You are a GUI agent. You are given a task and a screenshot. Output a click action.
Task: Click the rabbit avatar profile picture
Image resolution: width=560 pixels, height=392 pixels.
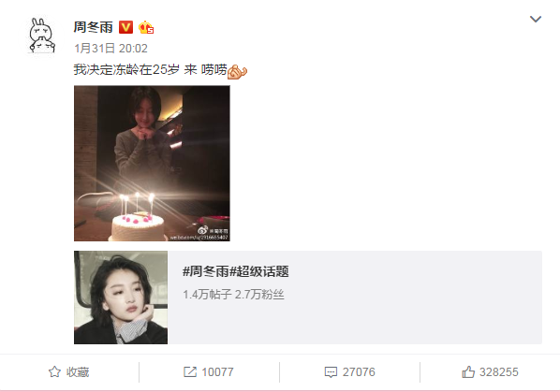(42, 36)
